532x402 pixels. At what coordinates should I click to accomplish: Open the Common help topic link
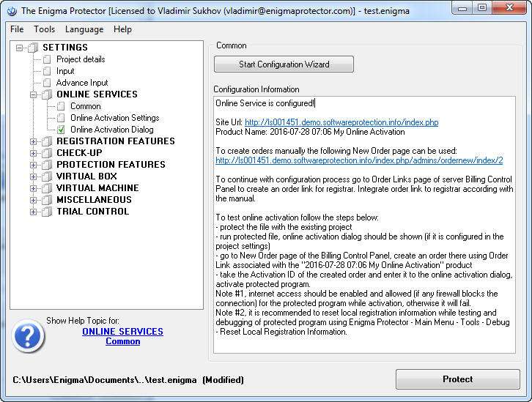point(122,341)
